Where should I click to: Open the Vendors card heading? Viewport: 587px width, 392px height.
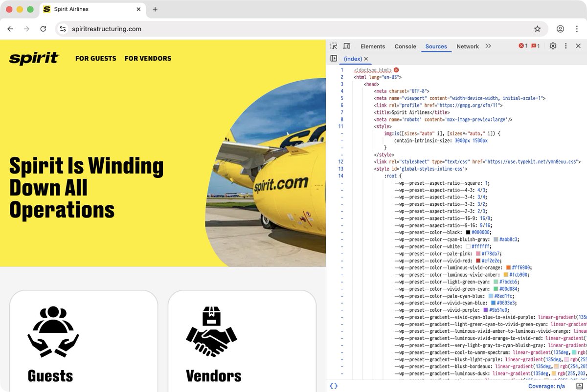tap(214, 376)
